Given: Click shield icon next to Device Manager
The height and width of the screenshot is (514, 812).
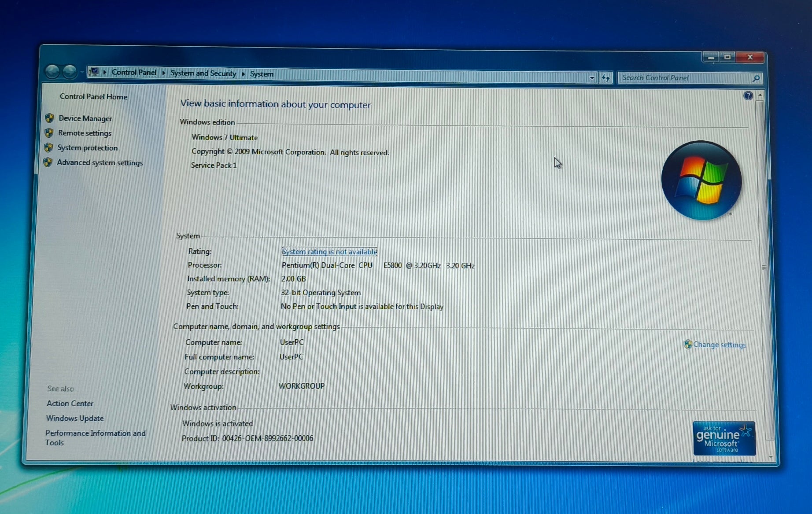Looking at the screenshot, I should (49, 118).
